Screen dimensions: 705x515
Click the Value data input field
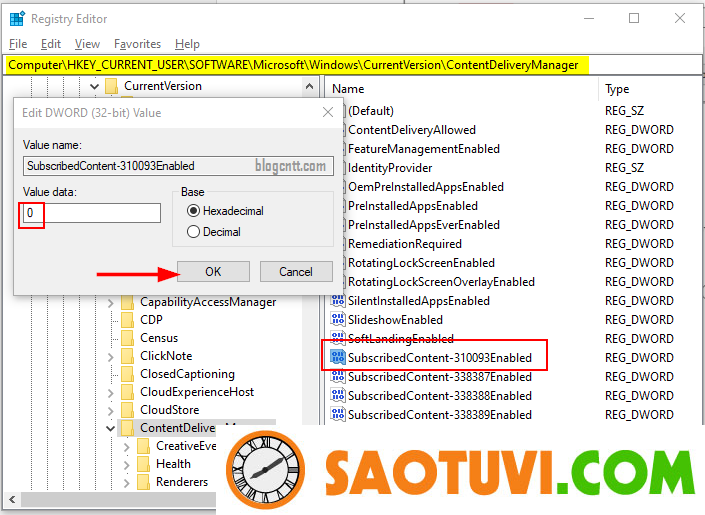tap(92, 213)
